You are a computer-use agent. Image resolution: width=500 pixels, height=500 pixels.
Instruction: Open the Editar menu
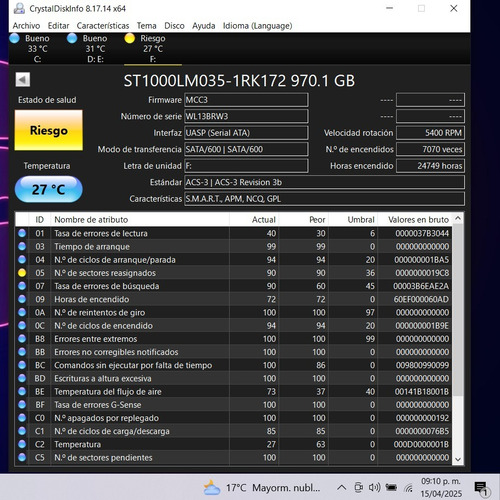(x=58, y=26)
